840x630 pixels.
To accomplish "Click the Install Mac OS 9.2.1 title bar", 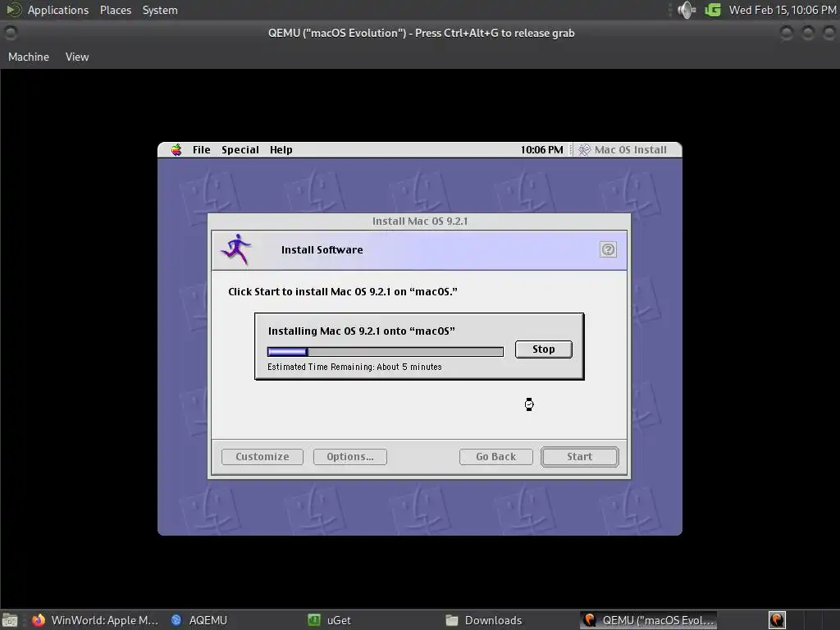I will pyautogui.click(x=419, y=221).
